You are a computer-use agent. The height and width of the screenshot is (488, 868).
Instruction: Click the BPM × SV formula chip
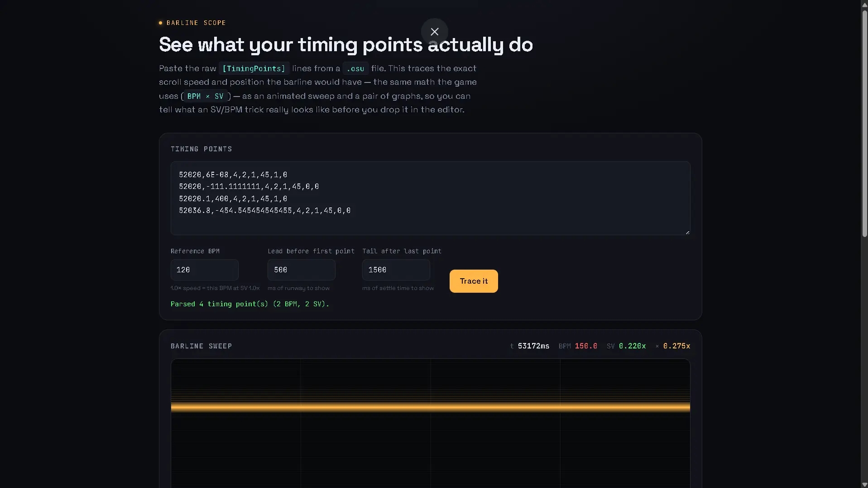[x=206, y=96]
